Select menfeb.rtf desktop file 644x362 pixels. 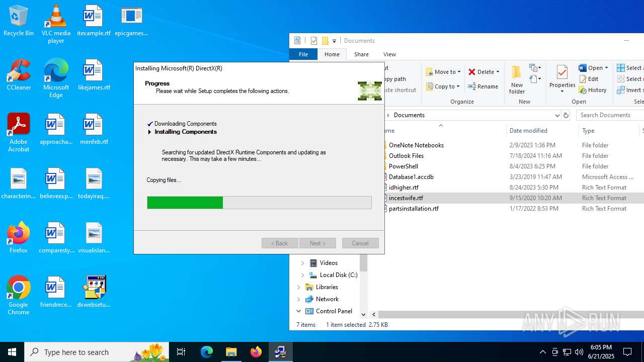click(94, 130)
